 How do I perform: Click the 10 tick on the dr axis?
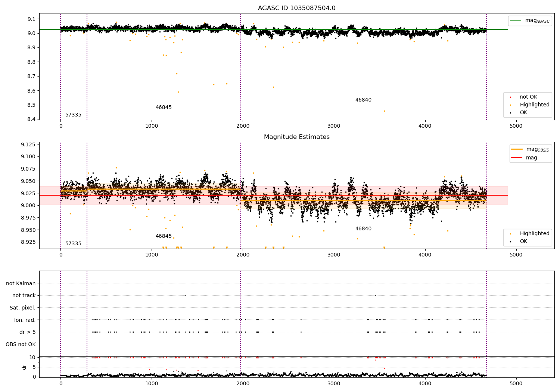(32, 358)
